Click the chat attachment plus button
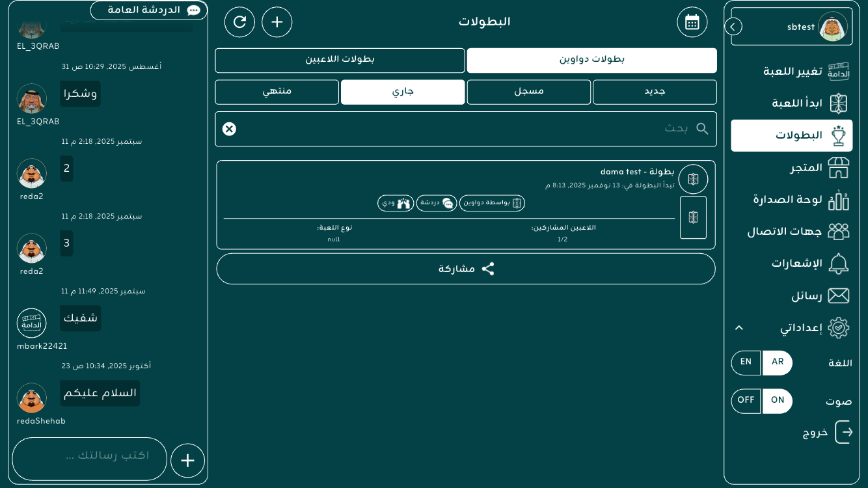Image resolution: width=868 pixels, height=488 pixels. click(187, 461)
